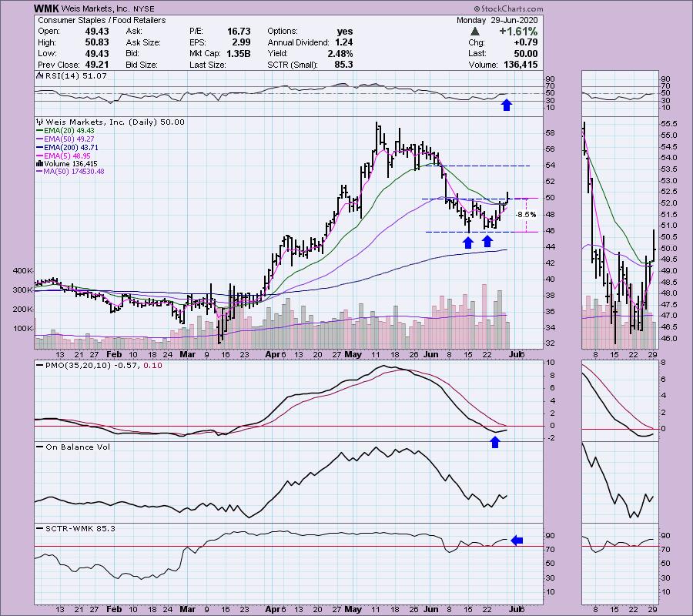Click the -8.5% measurement label on the chart
This screenshot has height=616, width=693.
pos(526,215)
